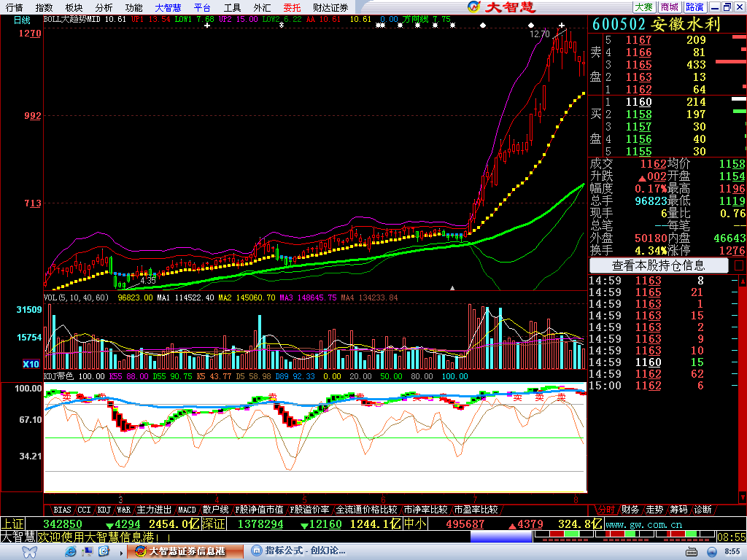Viewport: 747px width, 560px height.
Task: Open the 功能 menu
Action: (x=134, y=7)
